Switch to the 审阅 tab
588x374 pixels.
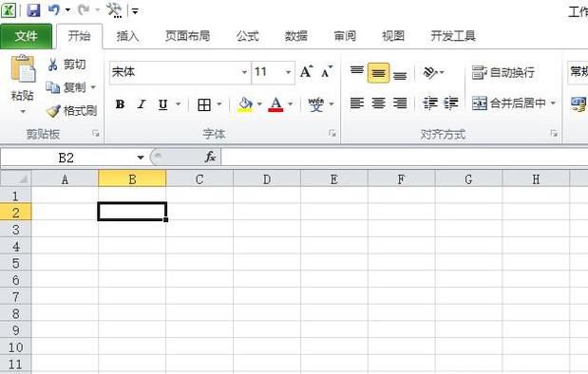click(345, 36)
